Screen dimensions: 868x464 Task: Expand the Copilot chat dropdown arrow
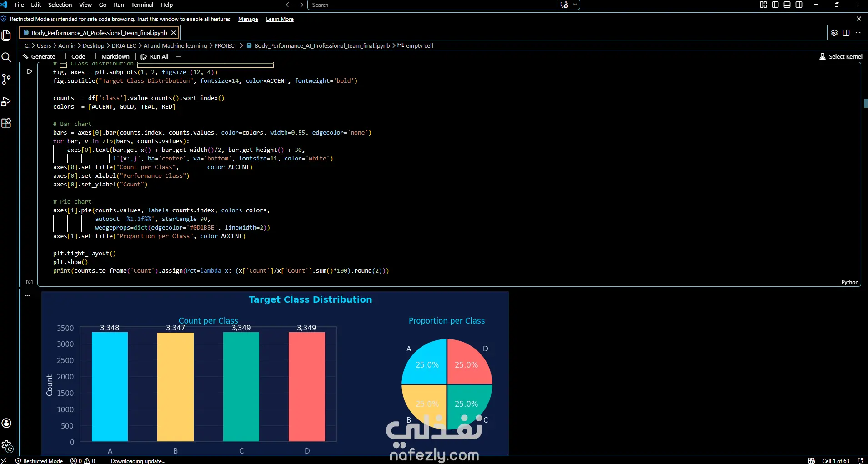[575, 5]
